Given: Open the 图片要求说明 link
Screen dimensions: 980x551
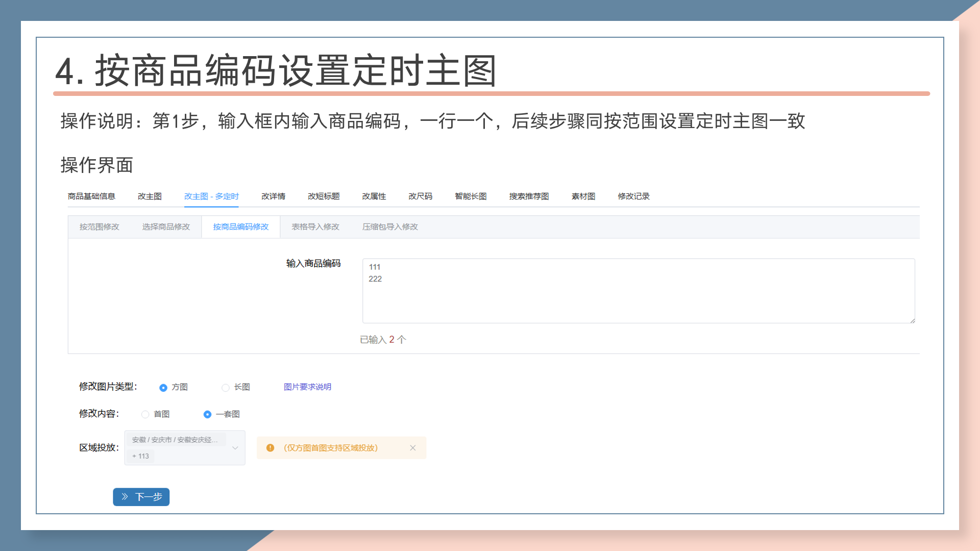Looking at the screenshot, I should coord(307,387).
